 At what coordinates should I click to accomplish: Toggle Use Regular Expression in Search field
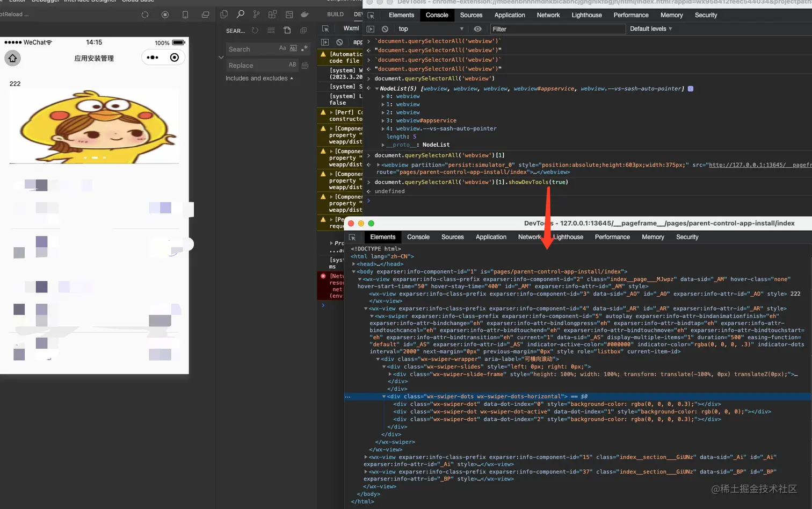pyautogui.click(x=305, y=48)
